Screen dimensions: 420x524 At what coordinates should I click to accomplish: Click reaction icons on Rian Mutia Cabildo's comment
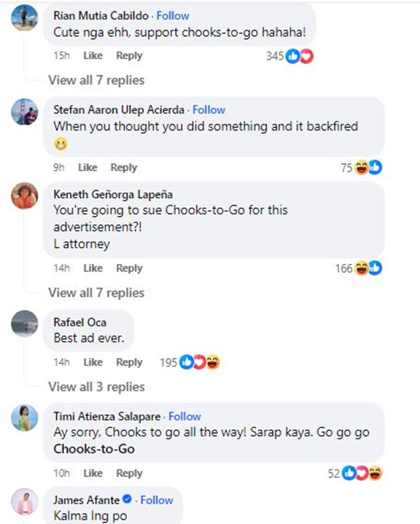(x=299, y=56)
